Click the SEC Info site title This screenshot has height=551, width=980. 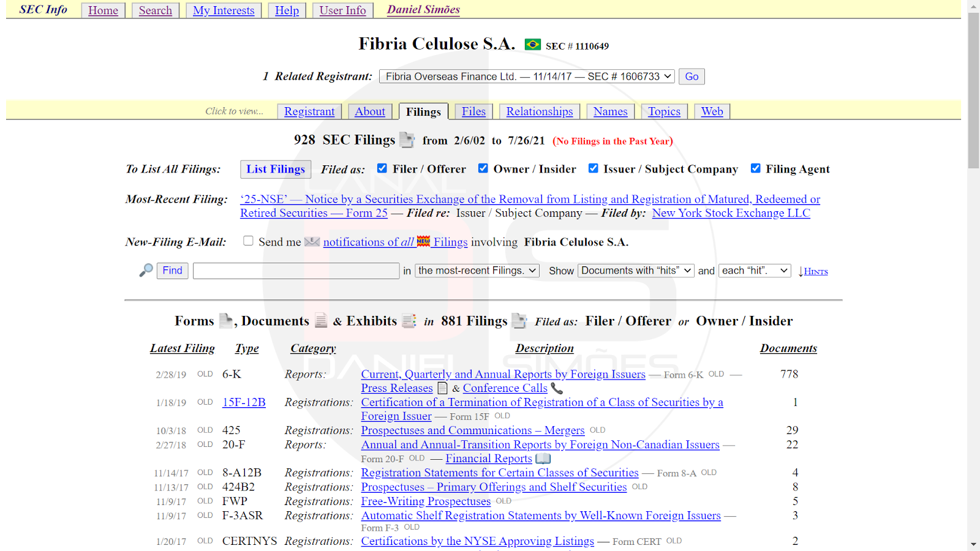43,10
